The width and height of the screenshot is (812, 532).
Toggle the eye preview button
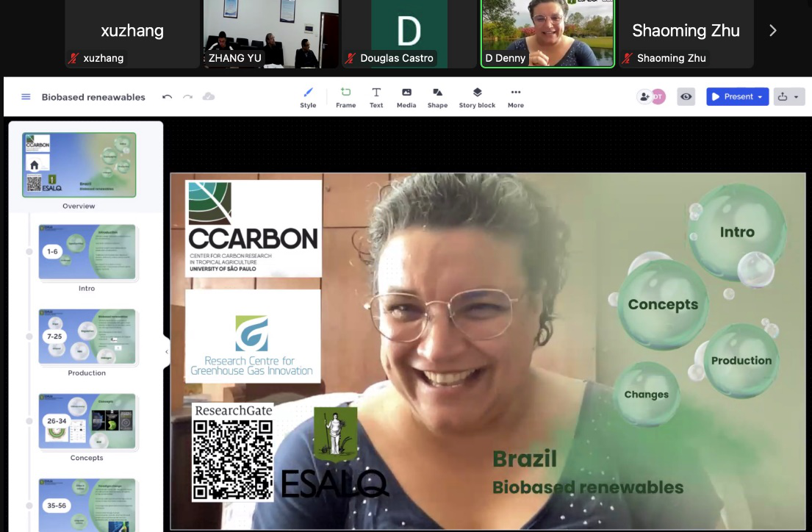pyautogui.click(x=686, y=97)
